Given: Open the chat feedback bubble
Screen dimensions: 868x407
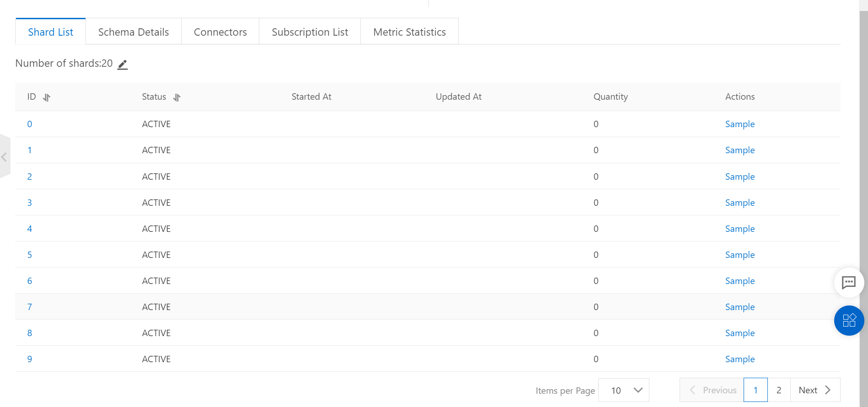Looking at the screenshot, I should [849, 282].
